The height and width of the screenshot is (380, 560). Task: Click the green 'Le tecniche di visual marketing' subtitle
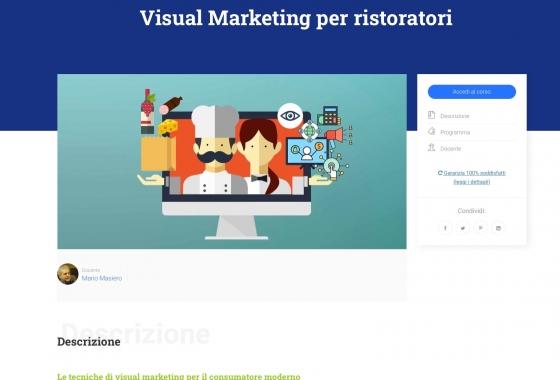[179, 376]
